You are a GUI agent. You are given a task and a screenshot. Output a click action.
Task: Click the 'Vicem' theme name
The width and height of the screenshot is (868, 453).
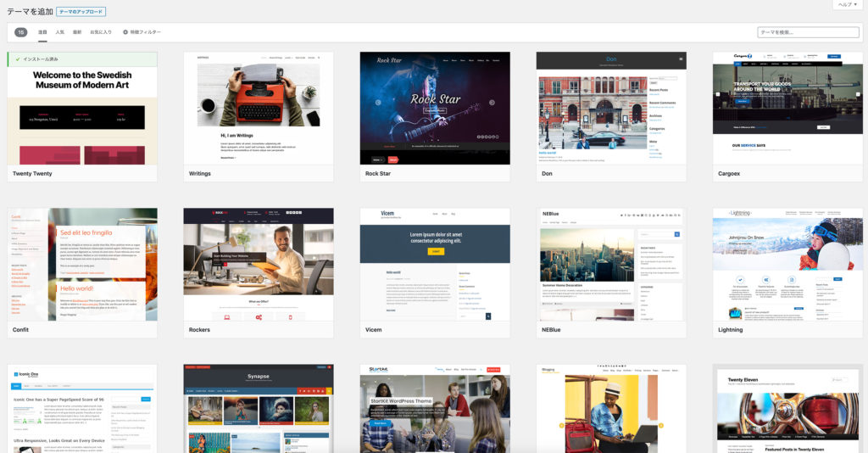click(x=373, y=329)
